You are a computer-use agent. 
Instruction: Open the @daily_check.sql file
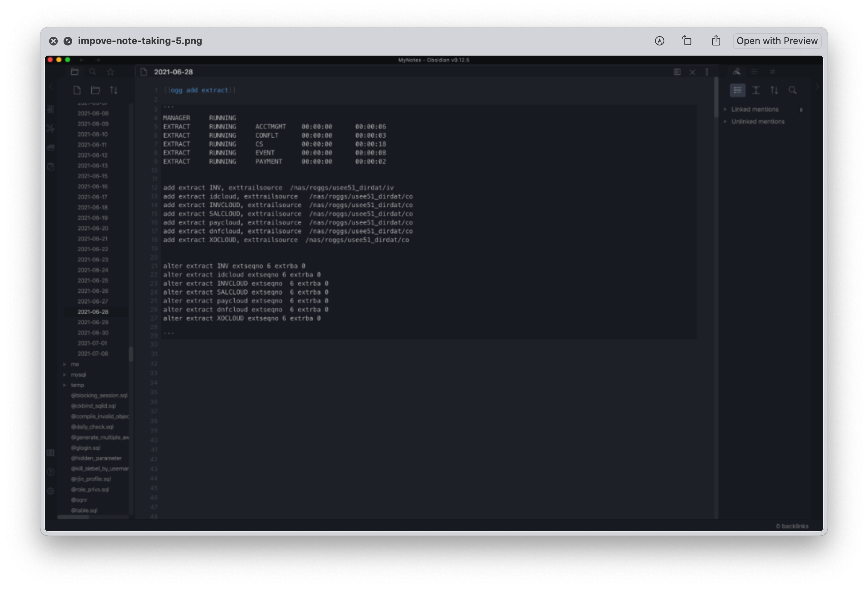click(x=92, y=427)
